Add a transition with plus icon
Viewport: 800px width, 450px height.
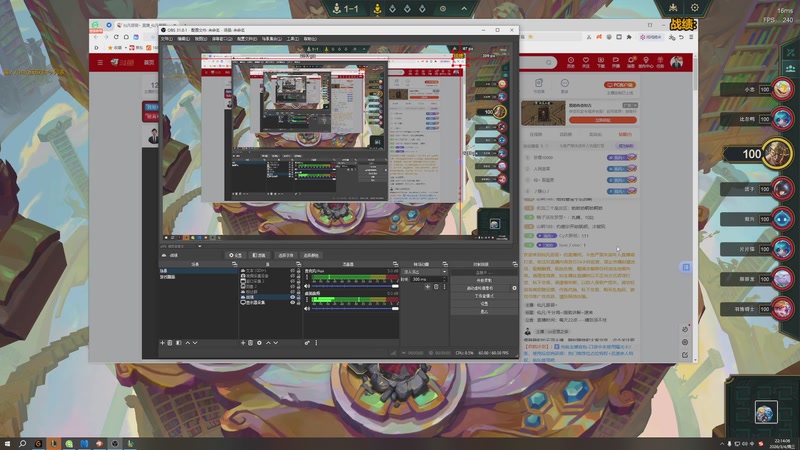coord(427,287)
